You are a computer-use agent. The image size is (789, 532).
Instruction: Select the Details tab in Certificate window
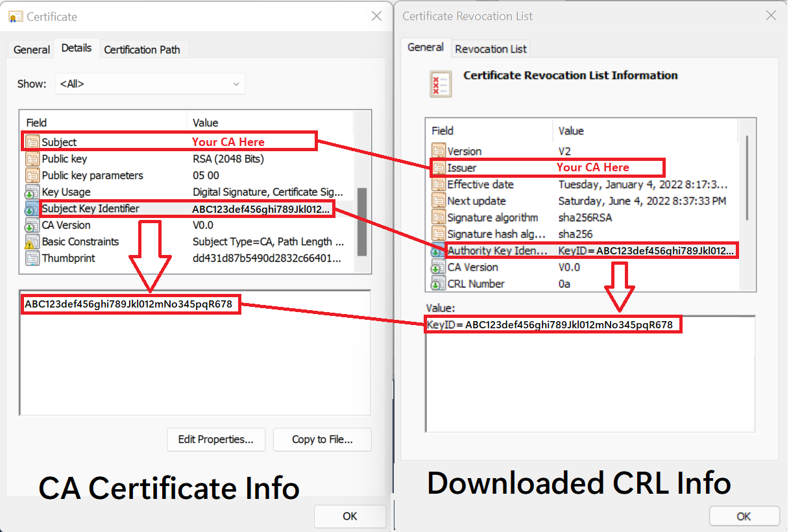point(77,48)
